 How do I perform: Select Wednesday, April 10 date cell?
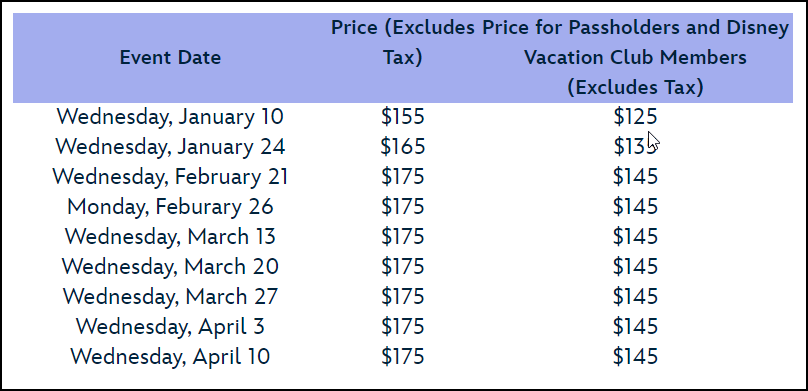170,356
